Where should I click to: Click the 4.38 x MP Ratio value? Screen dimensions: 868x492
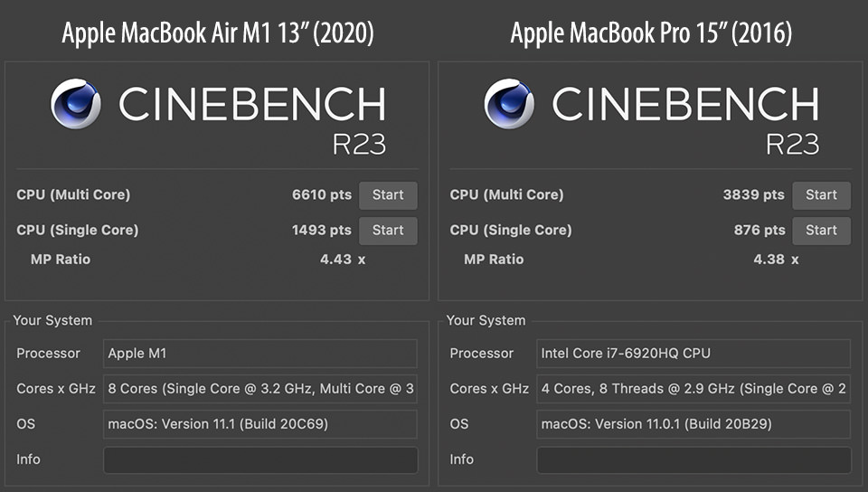[776, 260]
